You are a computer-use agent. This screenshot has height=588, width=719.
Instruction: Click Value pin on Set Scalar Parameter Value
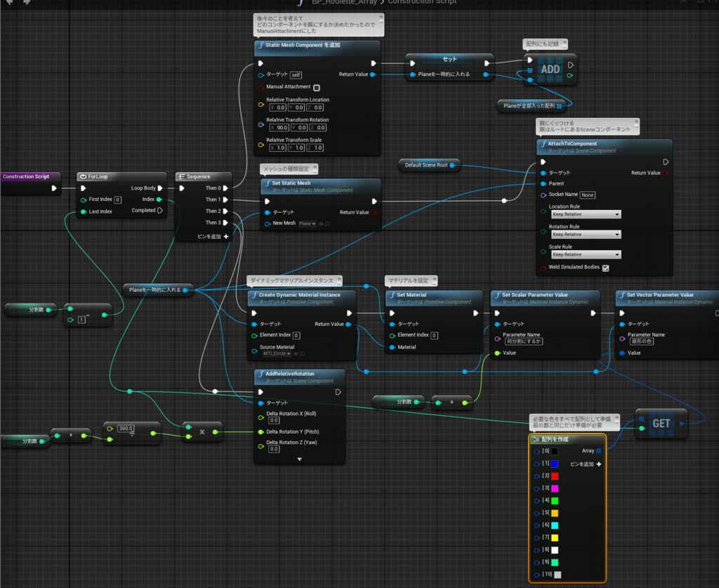pos(498,353)
